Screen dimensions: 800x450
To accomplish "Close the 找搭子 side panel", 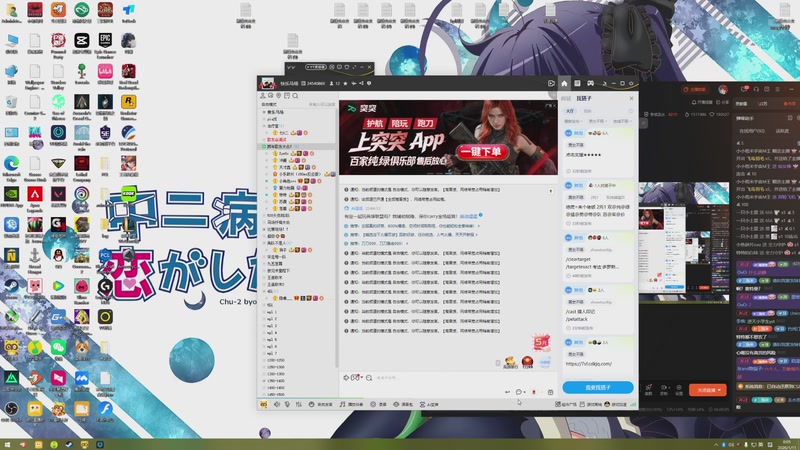I will [631, 98].
